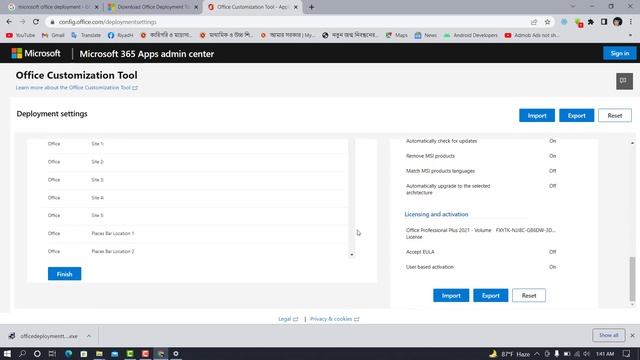Click the summary panel scrollbar thumb
Image resolution: width=640 pixels, height=360 pixels.
click(632, 278)
